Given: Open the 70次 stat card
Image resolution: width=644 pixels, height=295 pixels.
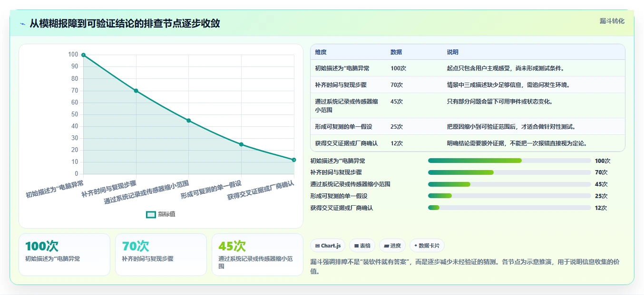Looking at the screenshot, I should pyautogui.click(x=161, y=255).
